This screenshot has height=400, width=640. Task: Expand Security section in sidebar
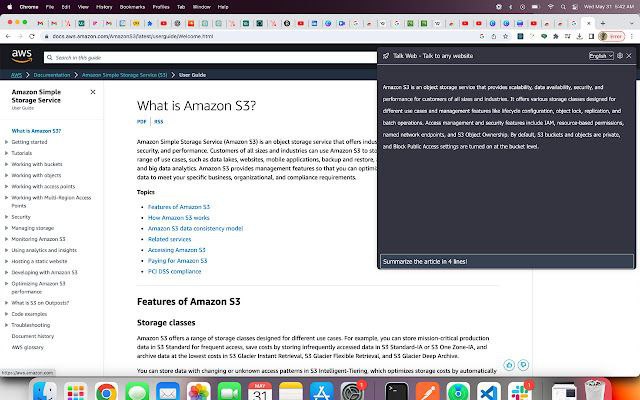tap(7, 217)
